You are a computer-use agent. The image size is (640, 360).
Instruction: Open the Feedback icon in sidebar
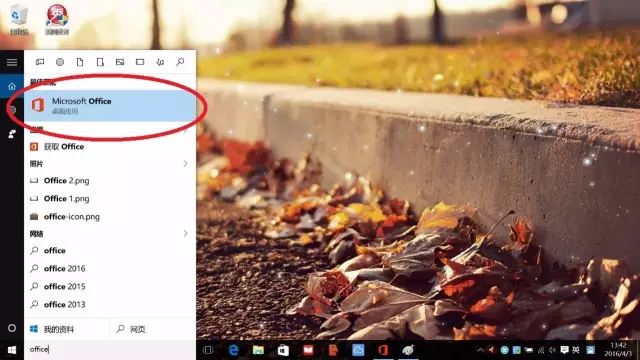[x=12, y=134]
